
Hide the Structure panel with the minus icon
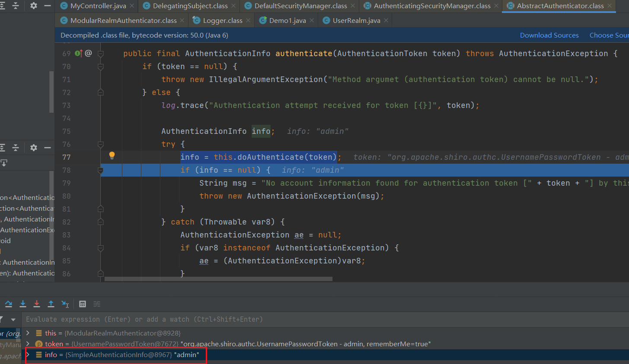point(48,148)
